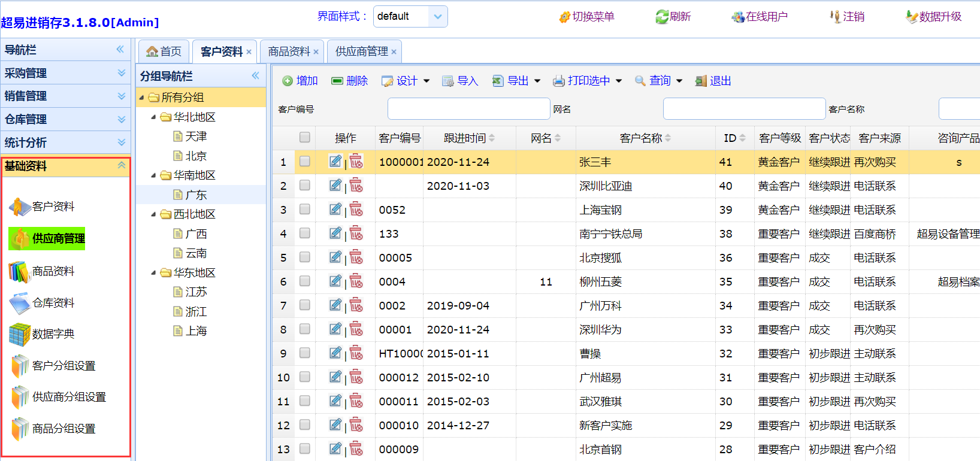Click the 增加 add button

[300, 81]
